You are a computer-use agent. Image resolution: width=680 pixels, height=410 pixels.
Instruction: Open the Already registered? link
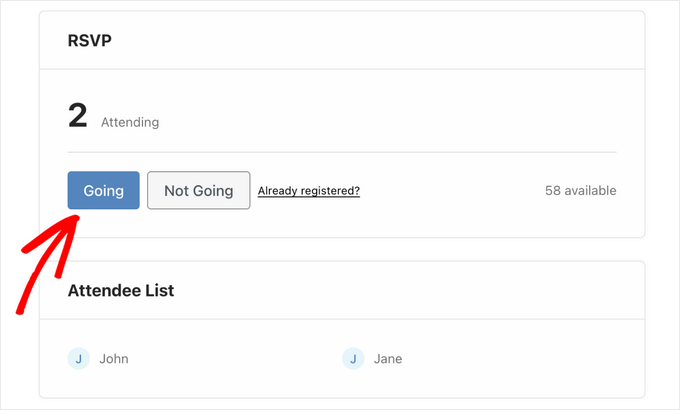pos(308,190)
